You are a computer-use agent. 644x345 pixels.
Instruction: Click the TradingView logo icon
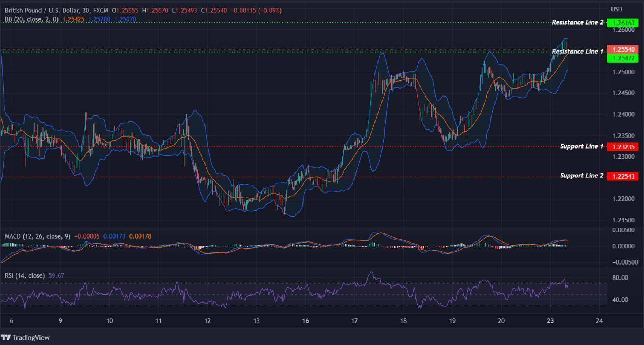click(7, 337)
